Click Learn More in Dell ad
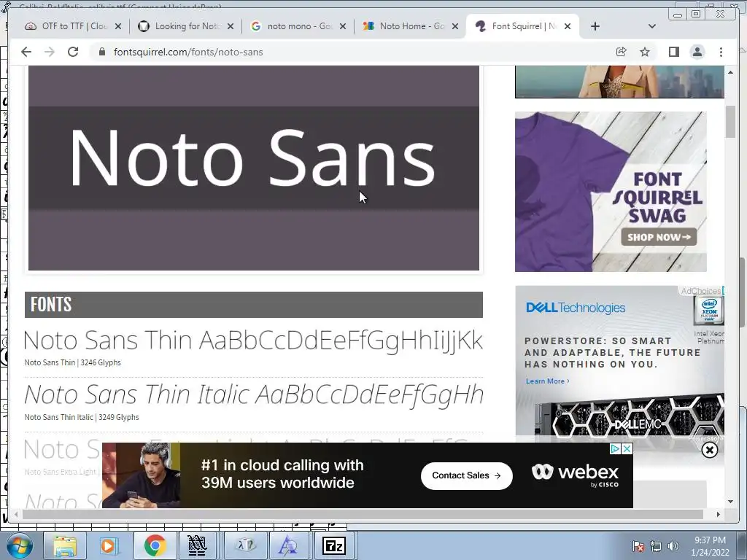747x560 pixels. pos(547,381)
